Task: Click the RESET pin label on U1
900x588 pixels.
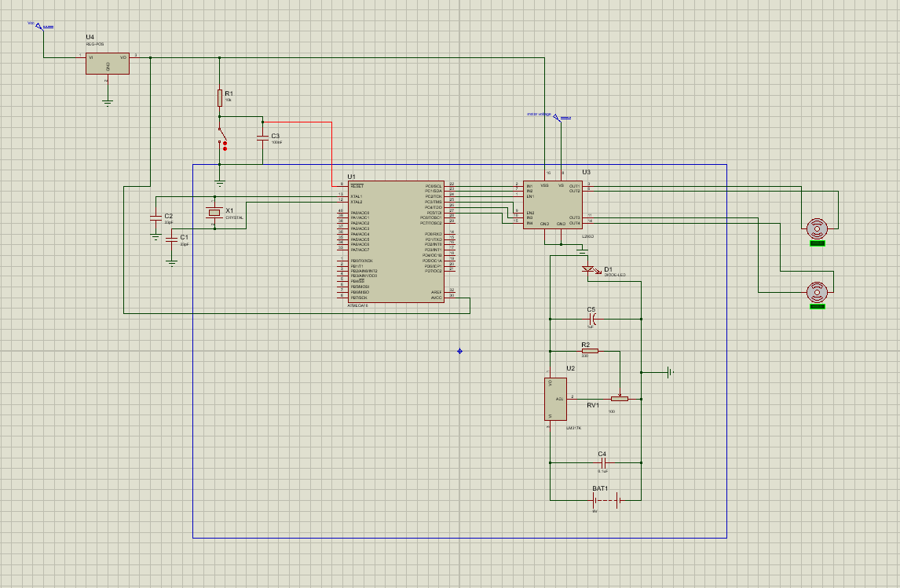Action: click(x=357, y=186)
